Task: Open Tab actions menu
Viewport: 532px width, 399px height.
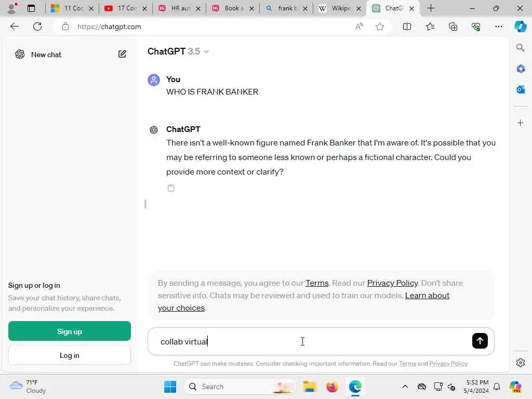Action: [x=31, y=8]
